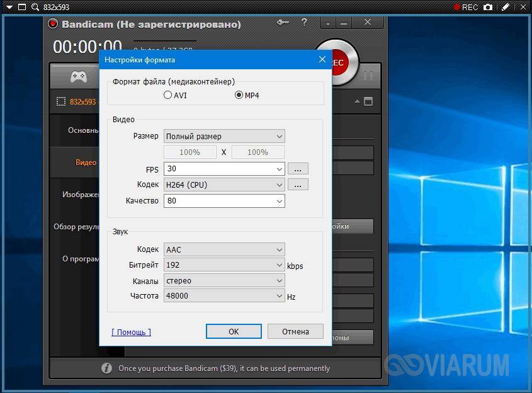Select the MP4 file format option
This screenshot has width=532, height=393.
(239, 95)
